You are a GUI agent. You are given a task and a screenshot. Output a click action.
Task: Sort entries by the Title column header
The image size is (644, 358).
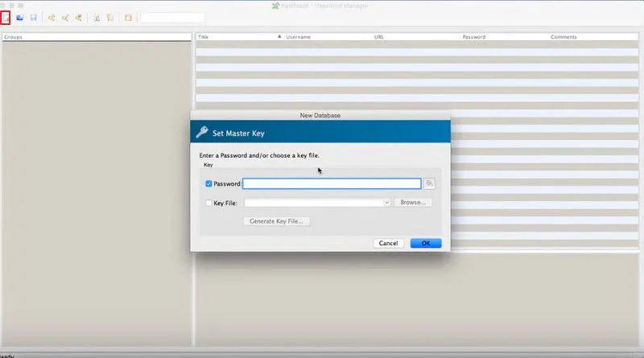click(240, 37)
